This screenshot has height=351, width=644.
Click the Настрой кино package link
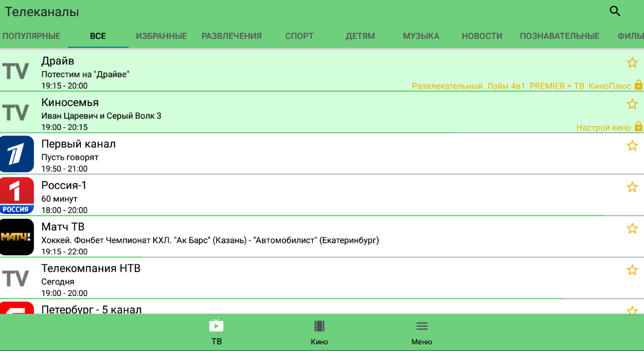(604, 127)
